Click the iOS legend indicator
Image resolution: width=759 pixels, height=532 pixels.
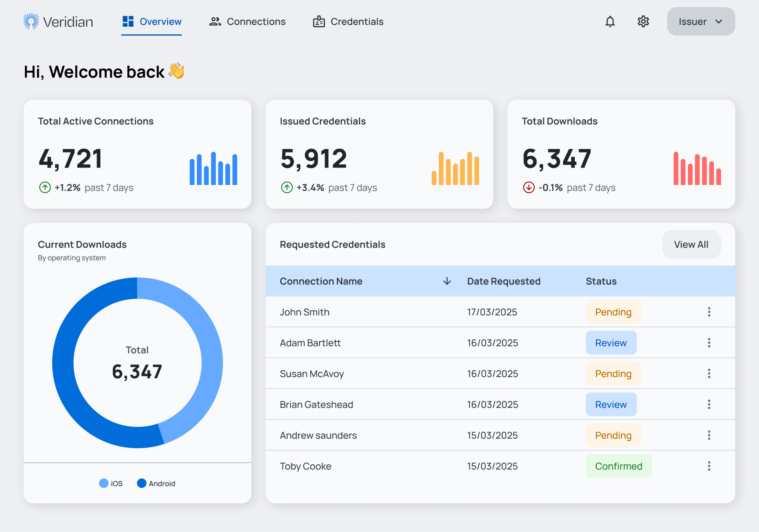pyautogui.click(x=104, y=483)
